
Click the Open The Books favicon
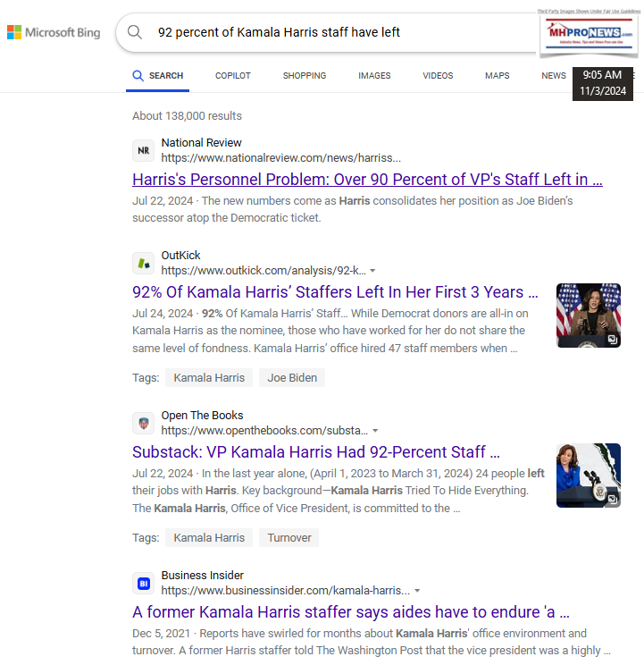click(x=143, y=423)
